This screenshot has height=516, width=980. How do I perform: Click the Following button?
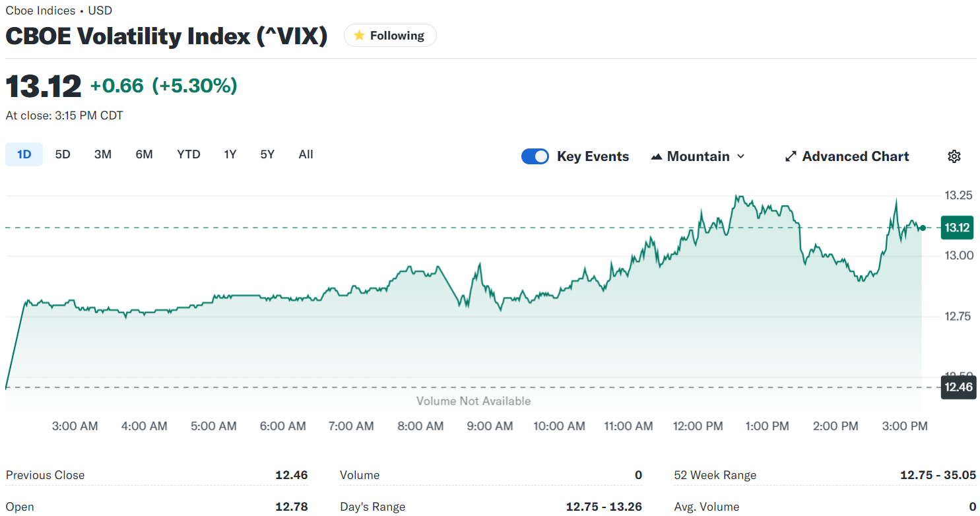point(390,36)
